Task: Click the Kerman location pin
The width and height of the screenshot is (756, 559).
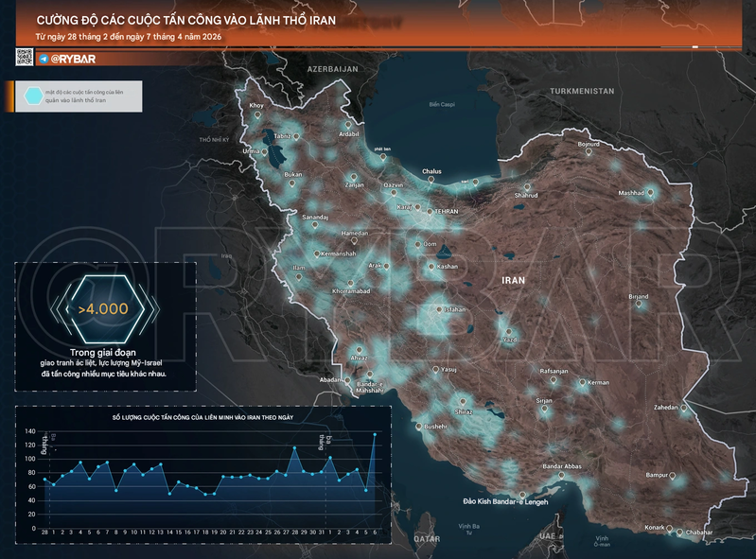Action: (583, 383)
